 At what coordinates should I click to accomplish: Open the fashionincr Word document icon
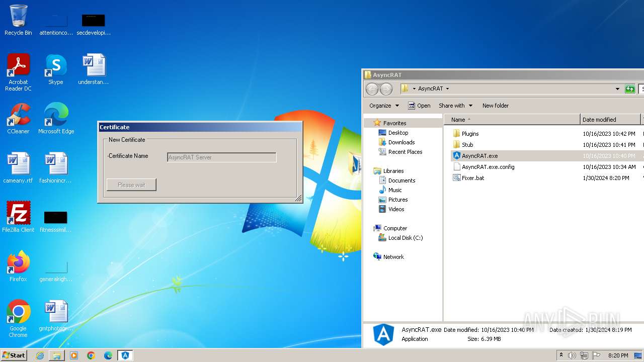pyautogui.click(x=56, y=168)
